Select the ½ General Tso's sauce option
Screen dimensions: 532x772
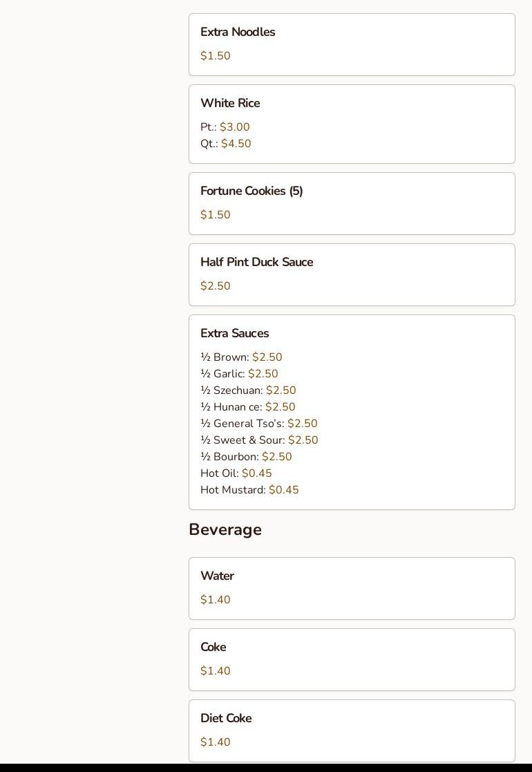258,424
